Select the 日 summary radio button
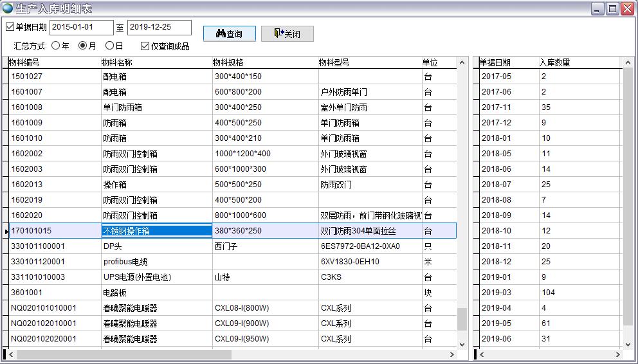 pyautogui.click(x=109, y=46)
